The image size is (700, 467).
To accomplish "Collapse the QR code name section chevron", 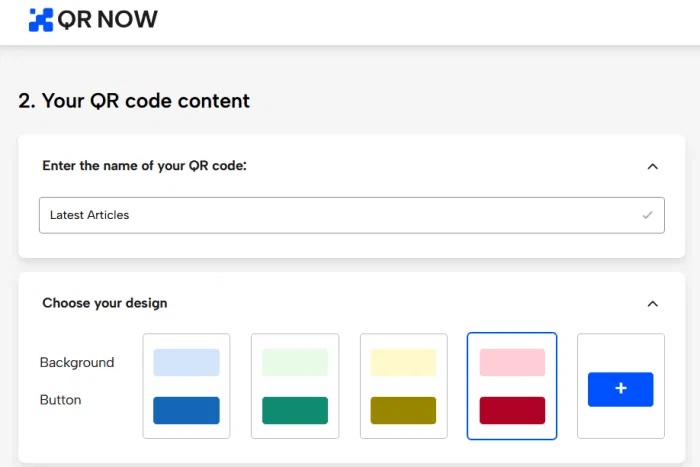I will coord(652,166).
